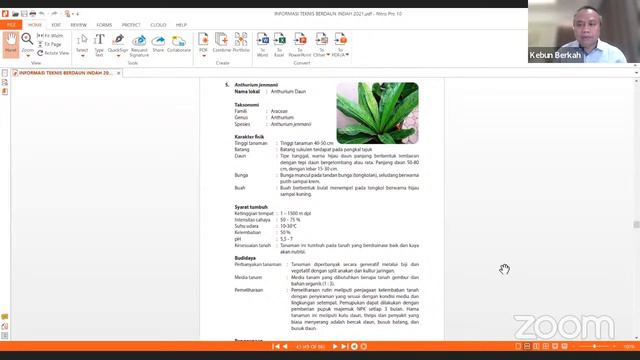Click Rotate View
Image resolution: width=640 pixels, height=360 pixels.
(x=53, y=53)
